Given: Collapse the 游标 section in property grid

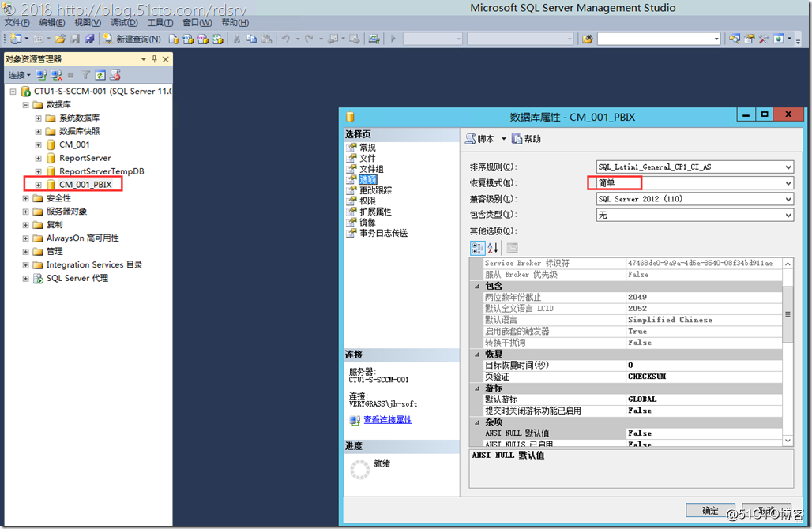Looking at the screenshot, I should tap(477, 388).
